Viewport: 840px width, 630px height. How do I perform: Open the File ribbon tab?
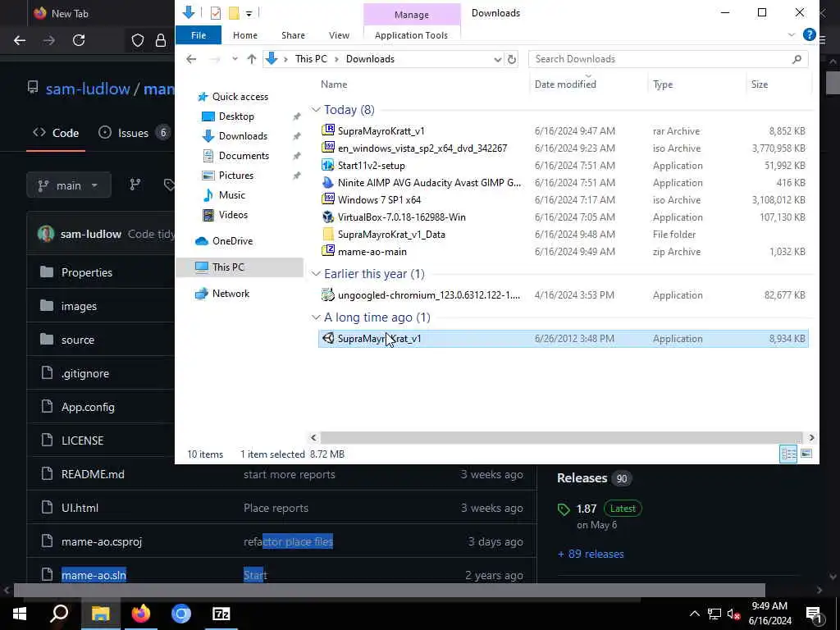(x=199, y=35)
